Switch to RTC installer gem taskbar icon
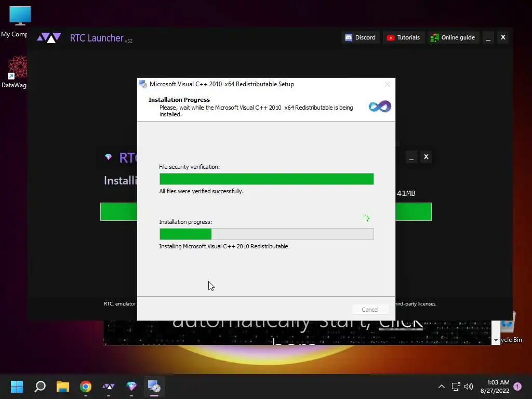The height and width of the screenshot is (399, 532). (131, 386)
